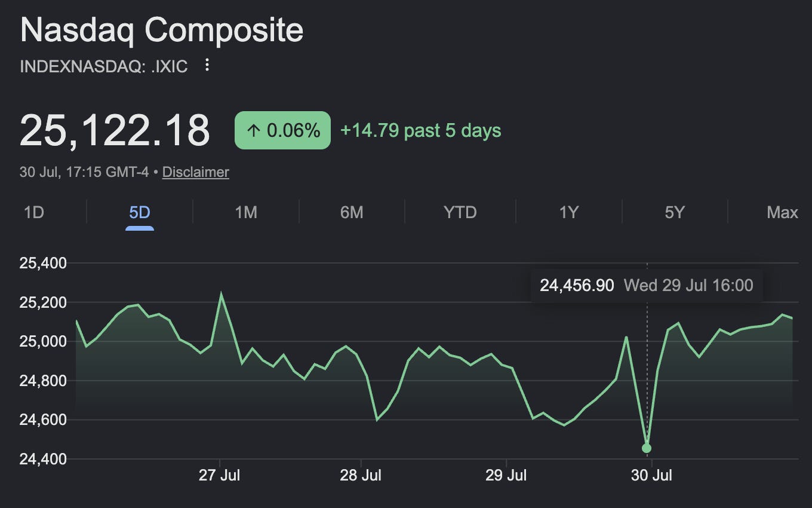Image resolution: width=812 pixels, height=508 pixels.
Task: Switch to the 1Y range tab
Action: point(568,212)
